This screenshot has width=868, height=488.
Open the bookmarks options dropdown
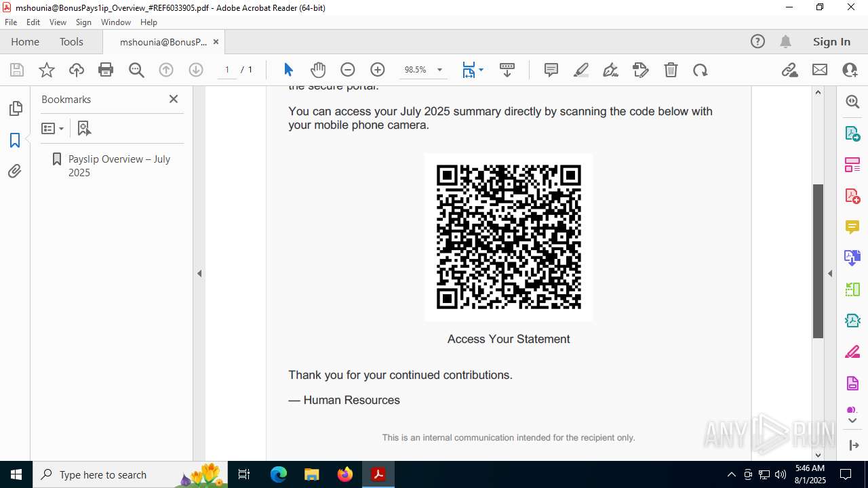tap(52, 128)
